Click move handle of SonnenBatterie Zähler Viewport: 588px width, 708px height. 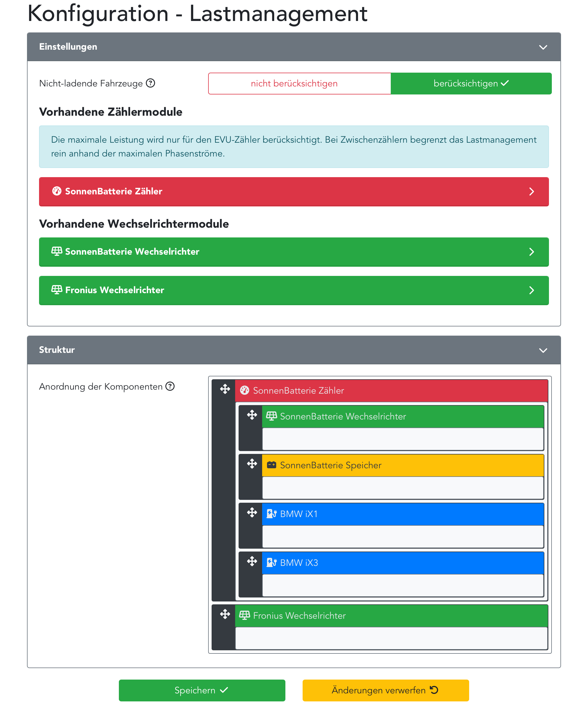pos(225,389)
